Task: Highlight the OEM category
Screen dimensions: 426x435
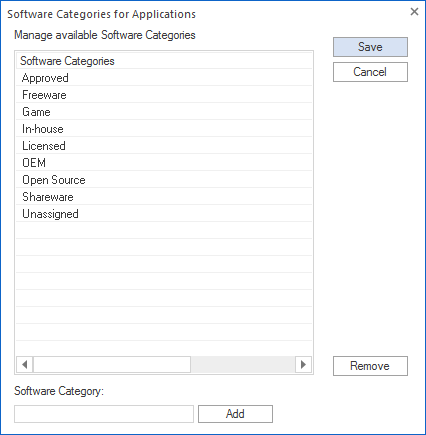Action: [x=164, y=163]
